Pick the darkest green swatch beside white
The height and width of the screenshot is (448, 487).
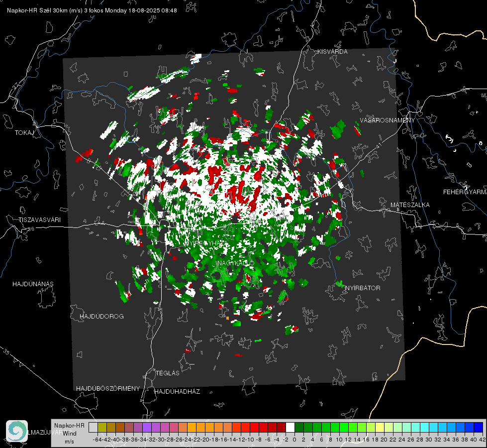tap(299, 428)
